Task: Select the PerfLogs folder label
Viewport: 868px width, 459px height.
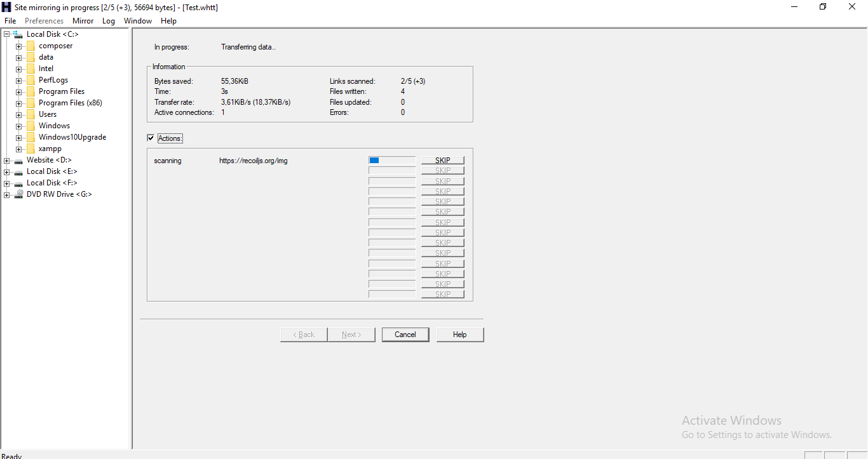Action: pyautogui.click(x=53, y=80)
